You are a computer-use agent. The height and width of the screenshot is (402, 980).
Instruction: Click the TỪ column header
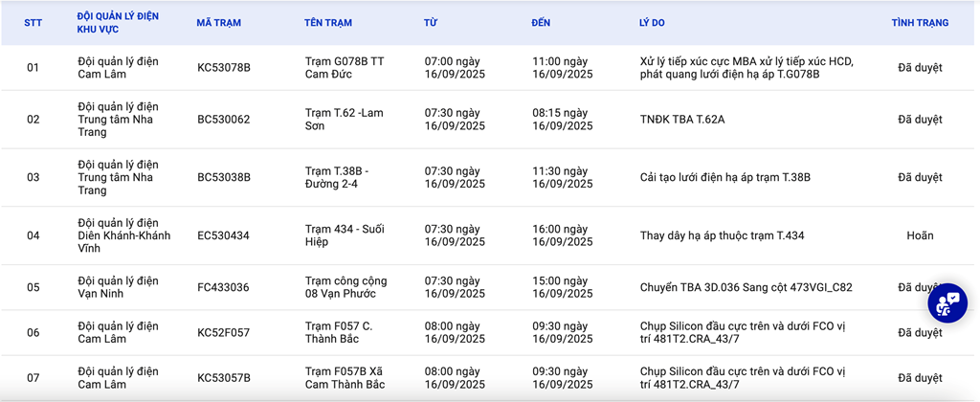tap(431, 23)
